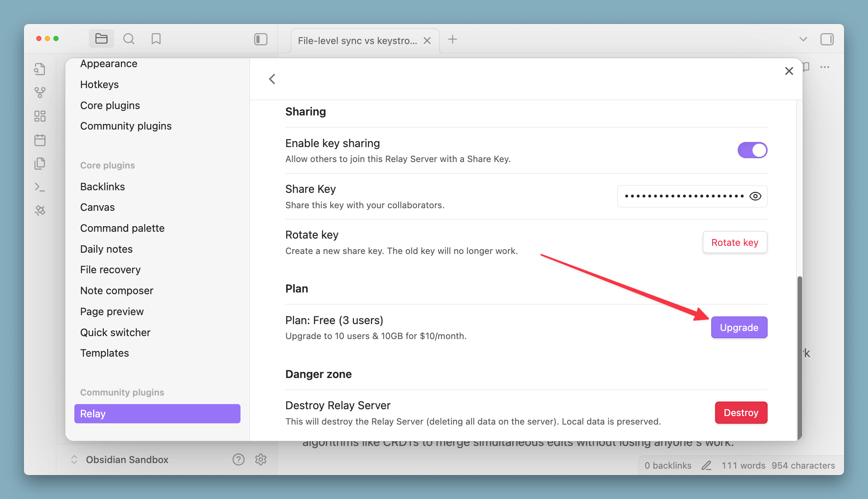Select Hotkeys in settings sidebar

pyautogui.click(x=100, y=85)
